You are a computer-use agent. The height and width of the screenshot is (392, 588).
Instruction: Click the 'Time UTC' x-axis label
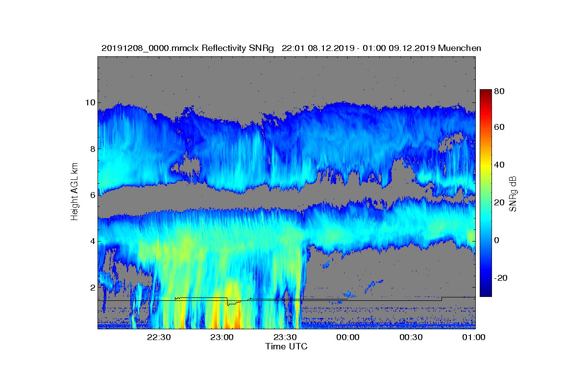(286, 346)
